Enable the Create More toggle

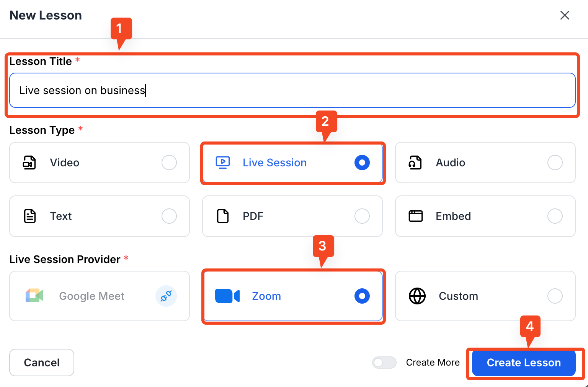coord(384,363)
